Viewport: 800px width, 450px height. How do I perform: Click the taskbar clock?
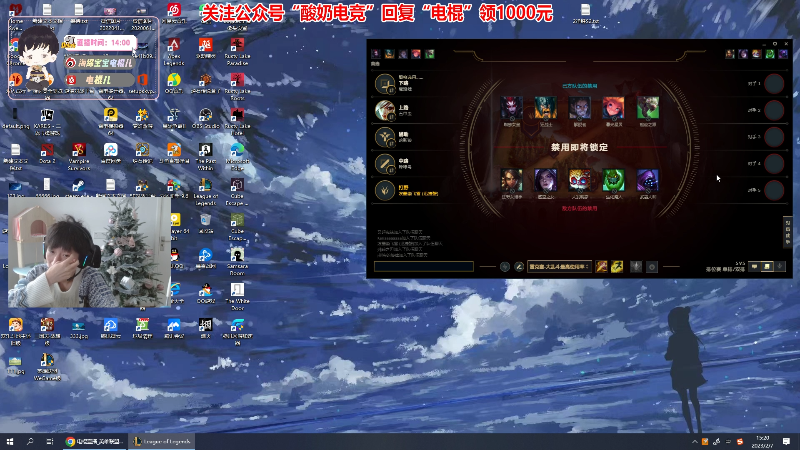[763, 441]
